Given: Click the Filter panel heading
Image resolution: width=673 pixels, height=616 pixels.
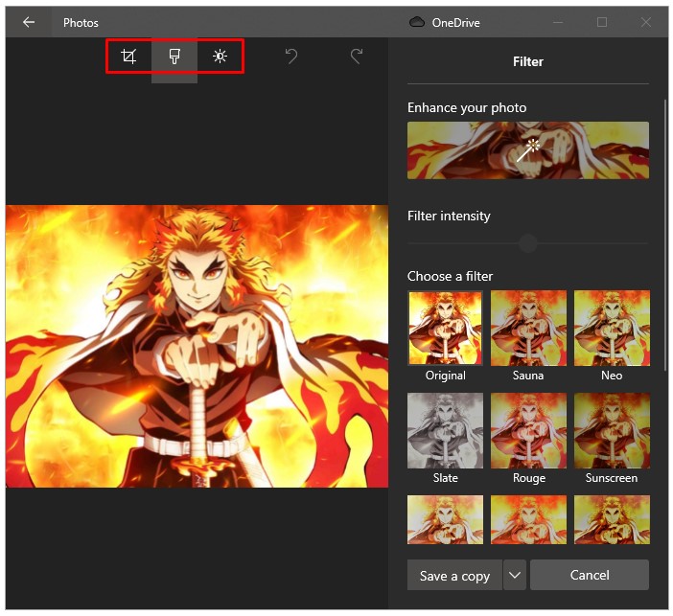Looking at the screenshot, I should (x=528, y=61).
